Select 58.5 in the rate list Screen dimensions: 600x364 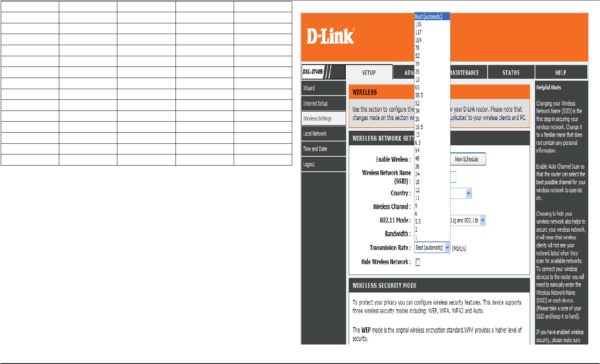point(432,96)
